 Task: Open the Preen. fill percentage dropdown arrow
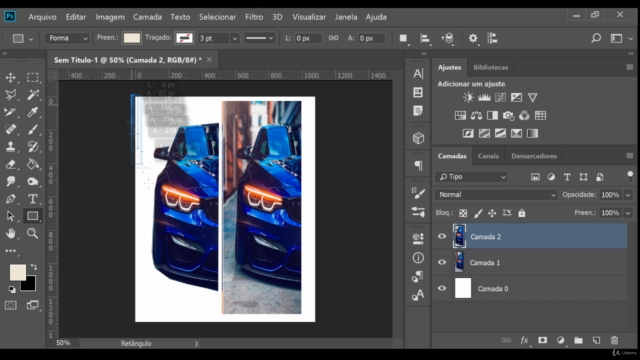click(628, 213)
